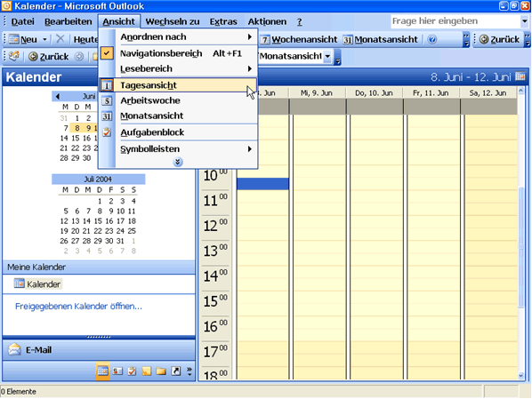Open the Frage hier eingeben dropdown arrow

click(525, 21)
